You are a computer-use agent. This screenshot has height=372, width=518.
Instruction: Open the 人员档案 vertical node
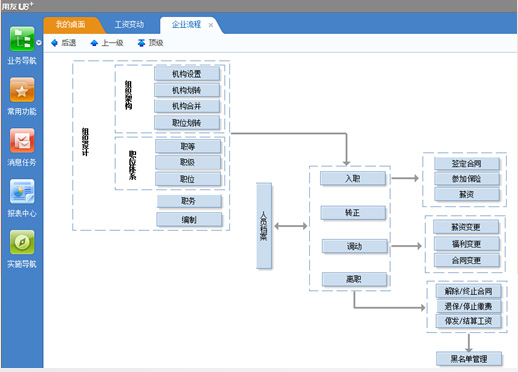pyautogui.click(x=264, y=226)
